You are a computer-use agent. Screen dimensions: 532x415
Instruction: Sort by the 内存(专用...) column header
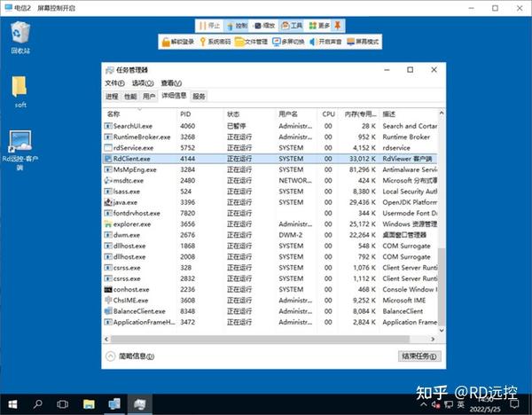point(360,114)
